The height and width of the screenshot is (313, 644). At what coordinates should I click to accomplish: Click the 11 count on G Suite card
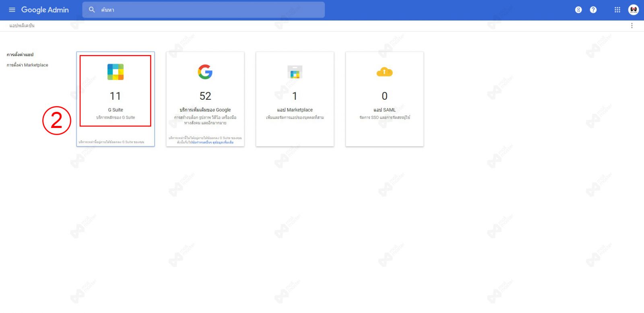pyautogui.click(x=115, y=96)
